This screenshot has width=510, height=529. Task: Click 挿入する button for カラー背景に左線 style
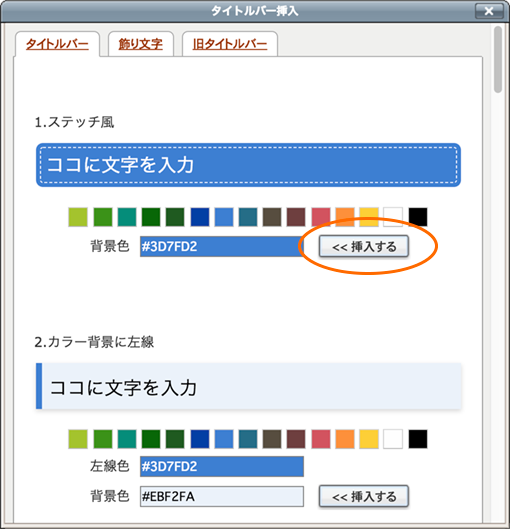364,496
